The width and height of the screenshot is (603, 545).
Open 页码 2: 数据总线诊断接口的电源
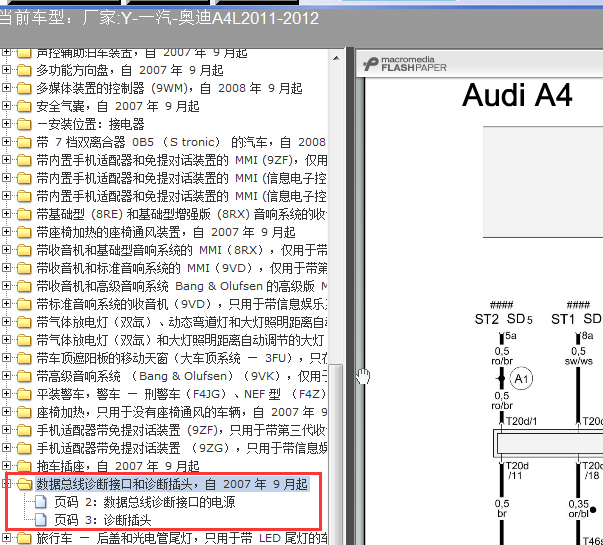[145, 502]
